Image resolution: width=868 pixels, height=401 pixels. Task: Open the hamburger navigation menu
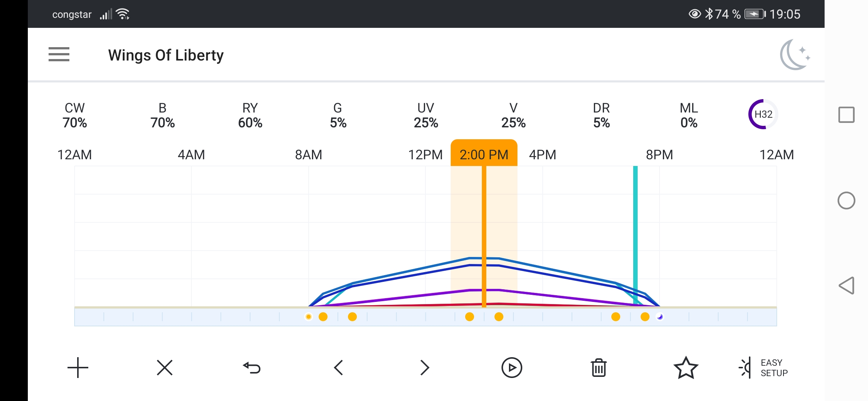point(59,55)
